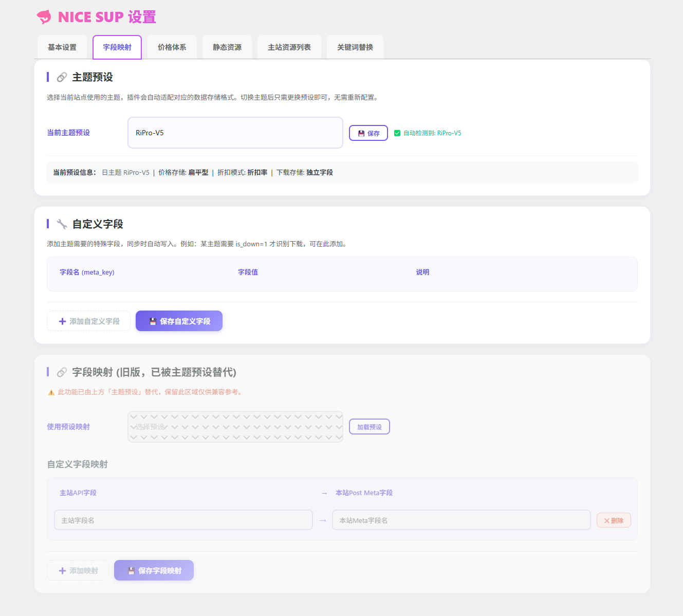Click the 添加自定义字段 button
The width and height of the screenshot is (683, 616).
tap(89, 321)
